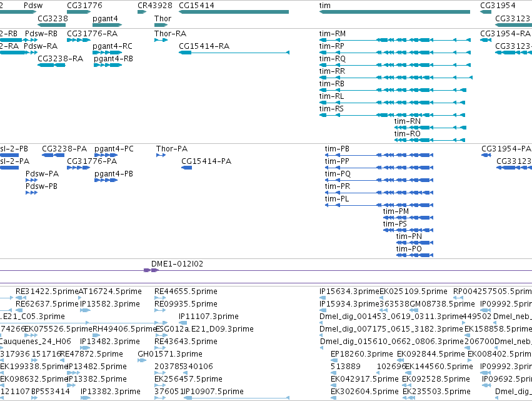Select the pgant4-PB protein label
This screenshot has width=532, height=401.
pos(114,174)
